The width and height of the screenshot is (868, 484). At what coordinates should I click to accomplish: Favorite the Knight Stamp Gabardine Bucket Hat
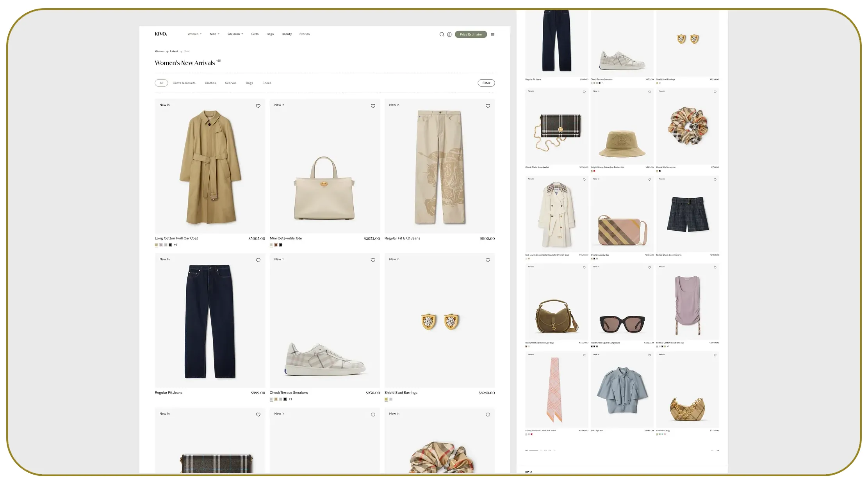(650, 92)
